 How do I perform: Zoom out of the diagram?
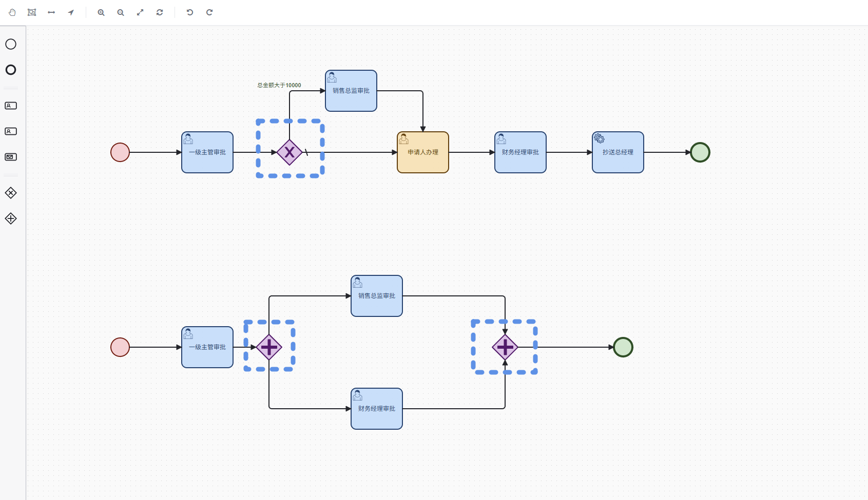[x=121, y=12]
